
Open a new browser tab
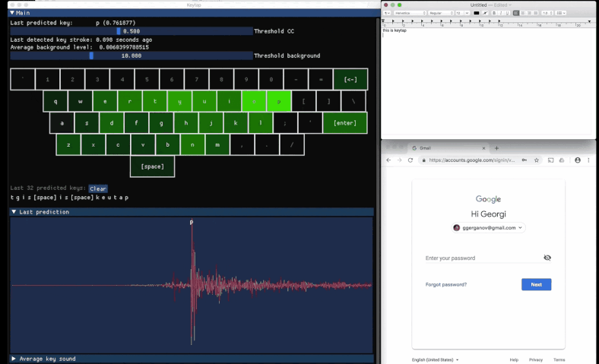pos(496,148)
